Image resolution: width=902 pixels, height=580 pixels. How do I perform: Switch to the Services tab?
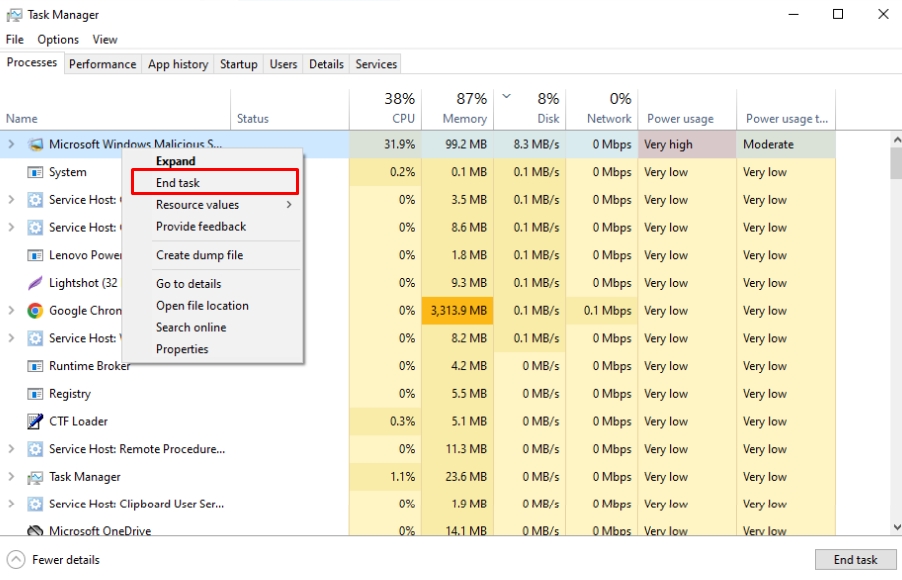point(376,64)
